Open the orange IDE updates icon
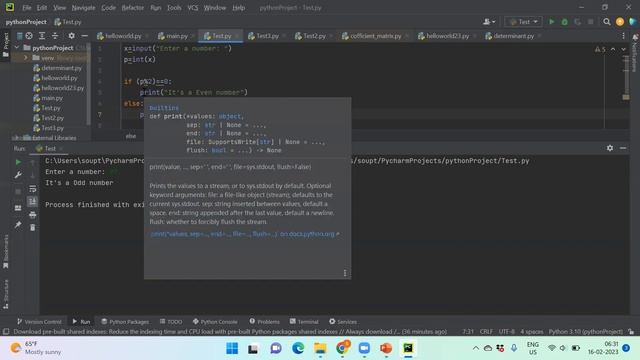Screen dimensions: 640x360 620,22
